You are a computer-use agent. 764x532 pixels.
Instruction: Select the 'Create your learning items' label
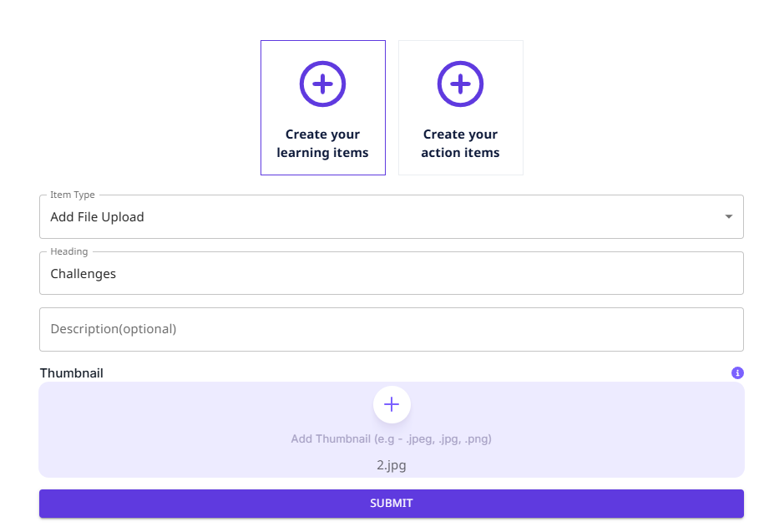322,144
